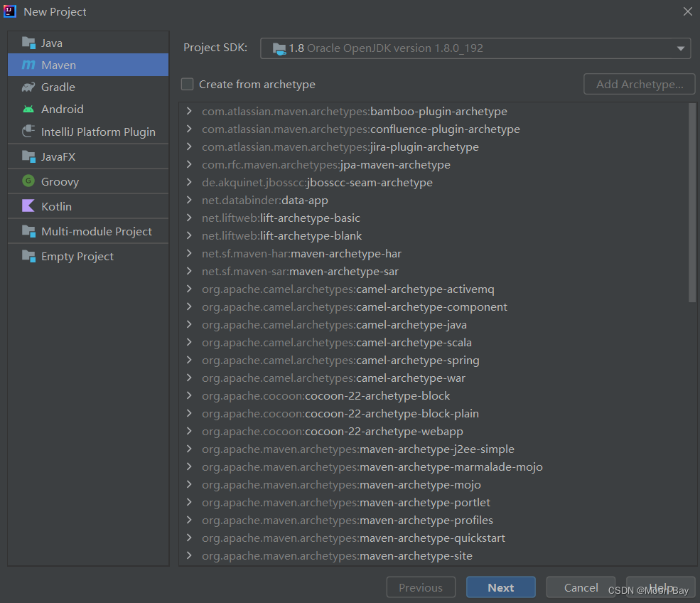Expand lift-archetype-basic entry

(189, 218)
